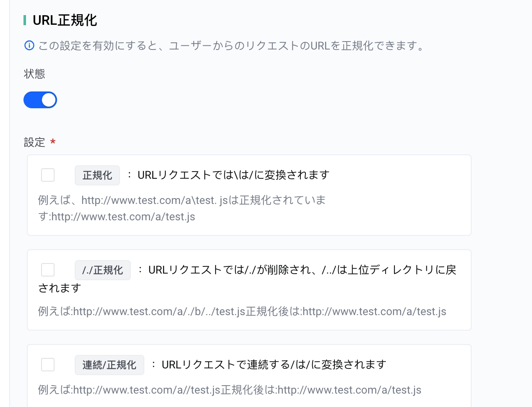Click the backslash-to-slash conversion description text
532x407 pixels.
(x=233, y=175)
